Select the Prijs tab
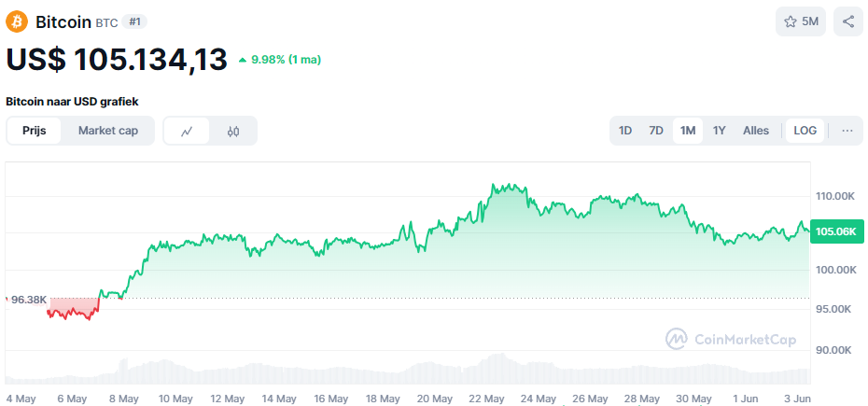The width and height of the screenshot is (868, 406). (x=35, y=131)
